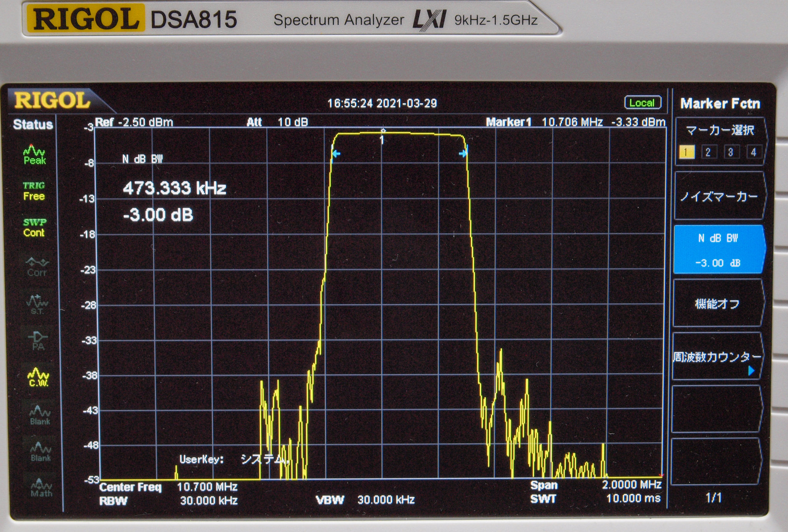This screenshot has width=788, height=532.
Task: Click the Peak detector status icon
Action: (x=34, y=154)
